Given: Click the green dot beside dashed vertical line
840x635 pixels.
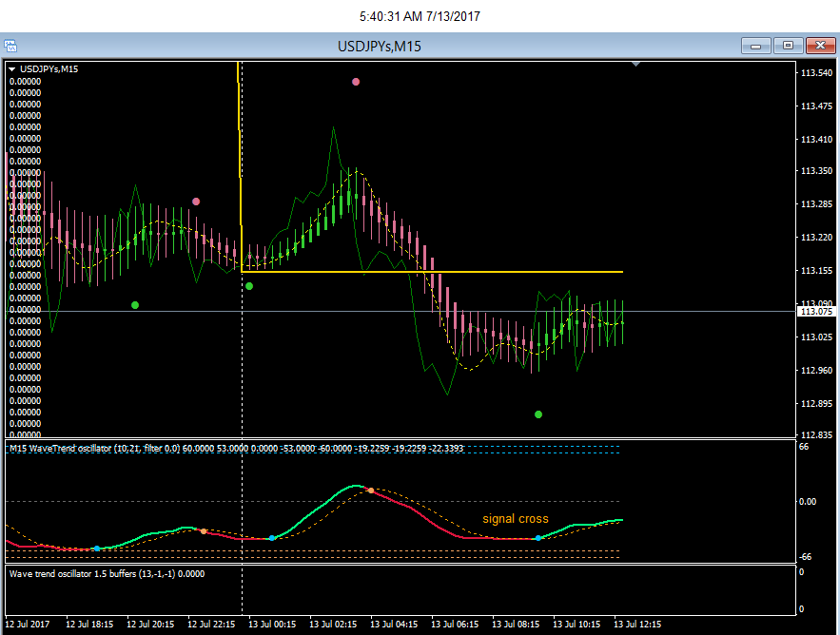Looking at the screenshot, I should 249,286.
